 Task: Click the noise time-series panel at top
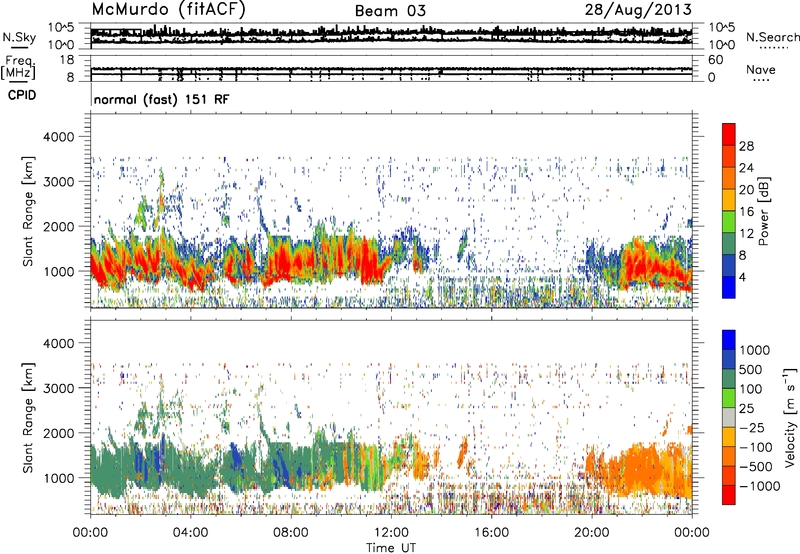pos(391,36)
